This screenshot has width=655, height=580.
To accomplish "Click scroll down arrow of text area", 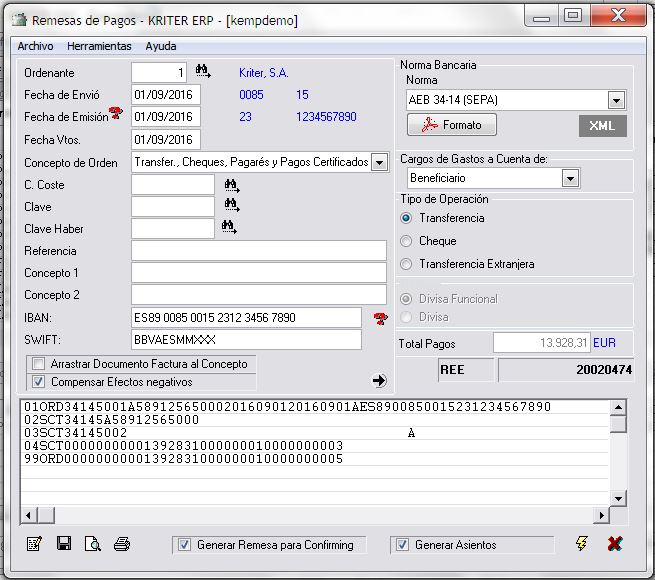I will pyautogui.click(x=618, y=499).
